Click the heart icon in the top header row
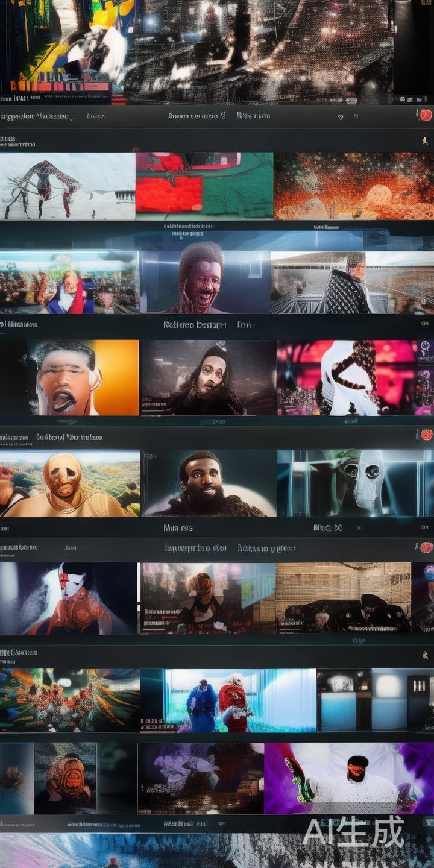434x868 pixels. [341, 116]
